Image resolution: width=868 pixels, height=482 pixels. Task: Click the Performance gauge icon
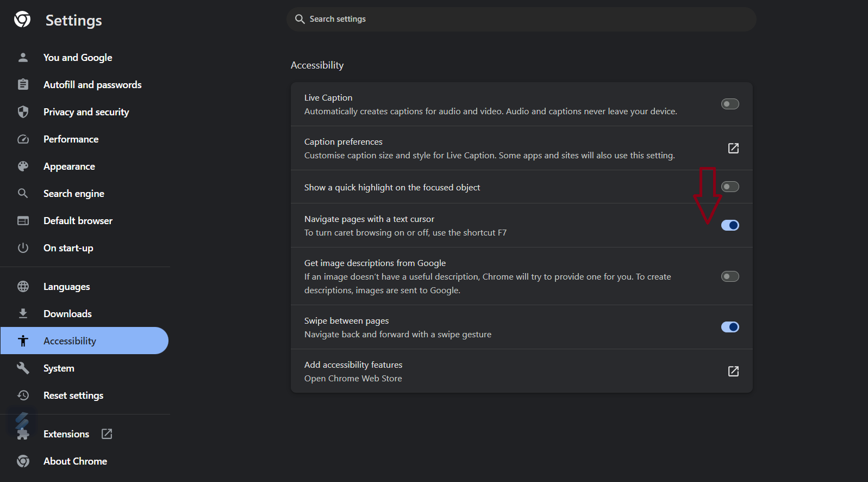click(23, 139)
